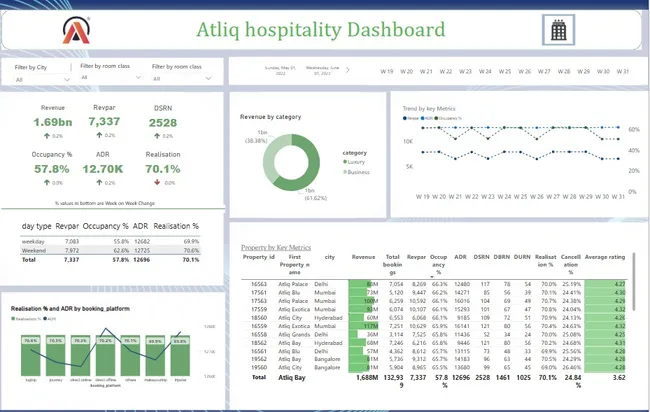This screenshot has width=650, height=412.
Task: Click the Revpar 7,337 KPI value
Action: 104,121
